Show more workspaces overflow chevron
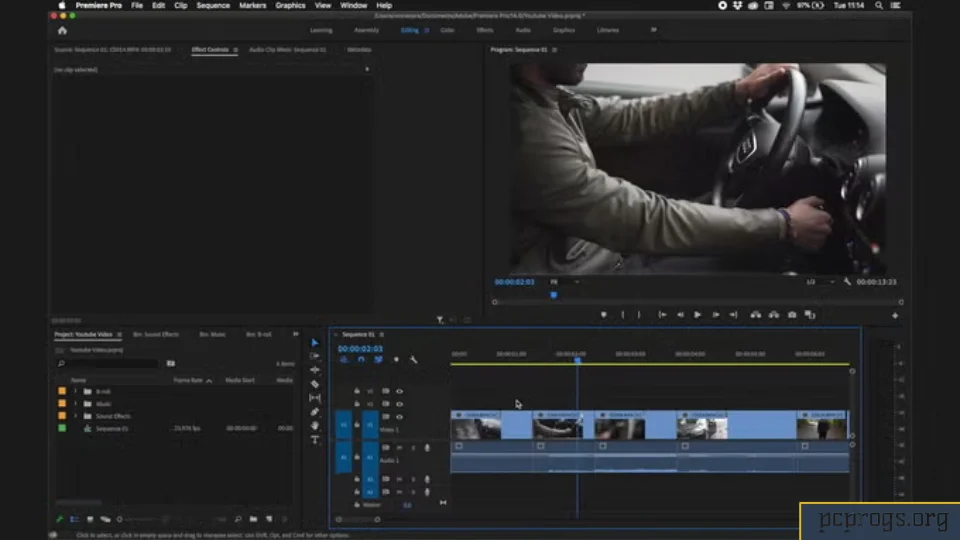This screenshot has width=960, height=540. point(654,29)
